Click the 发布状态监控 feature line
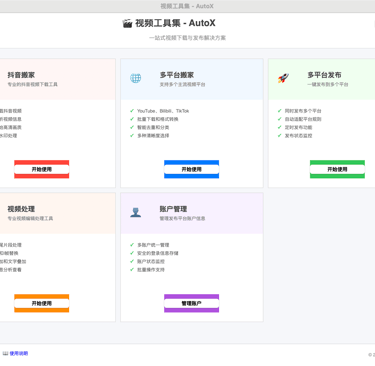The image size is (375, 366). point(298,136)
